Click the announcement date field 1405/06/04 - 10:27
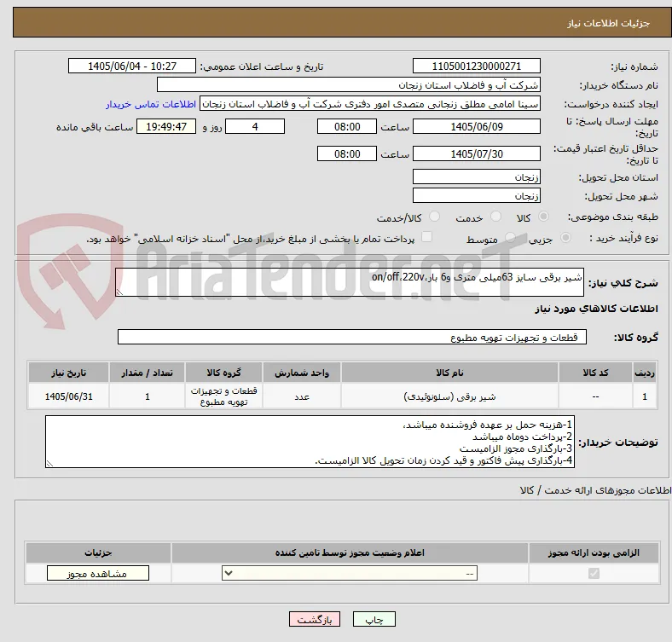The height and width of the screenshot is (642, 672). pos(132,66)
